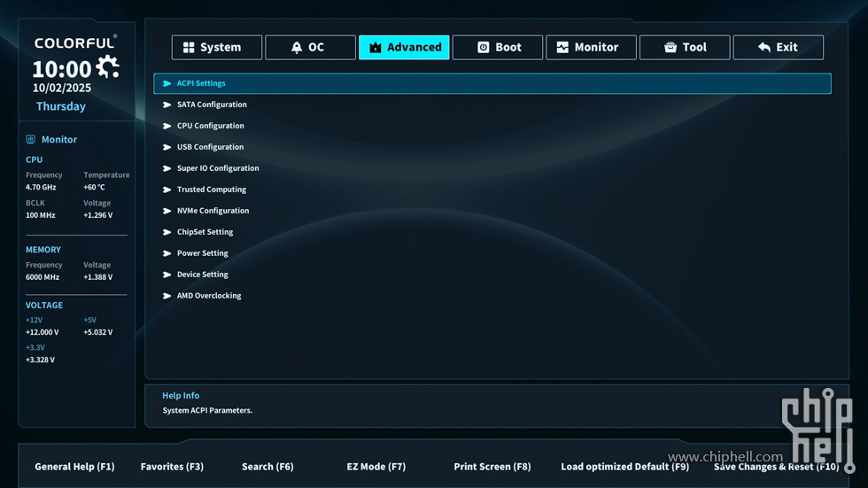The width and height of the screenshot is (868, 488).
Task: Open SATA Configuration submenu
Action: point(212,105)
